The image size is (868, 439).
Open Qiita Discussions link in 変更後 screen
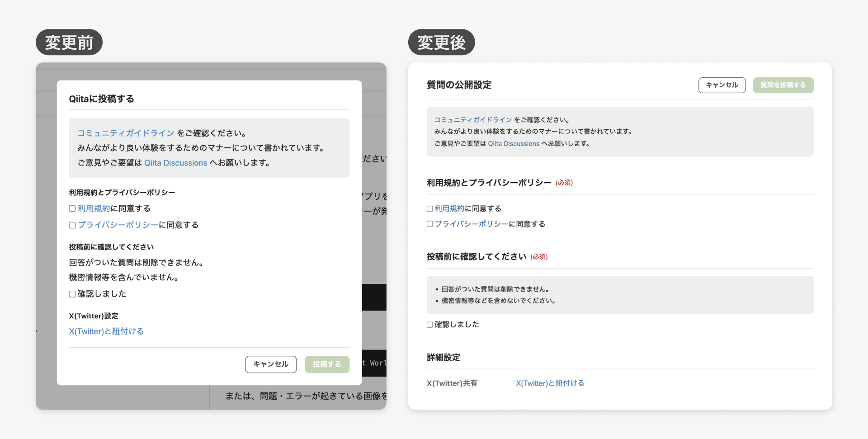tap(513, 143)
